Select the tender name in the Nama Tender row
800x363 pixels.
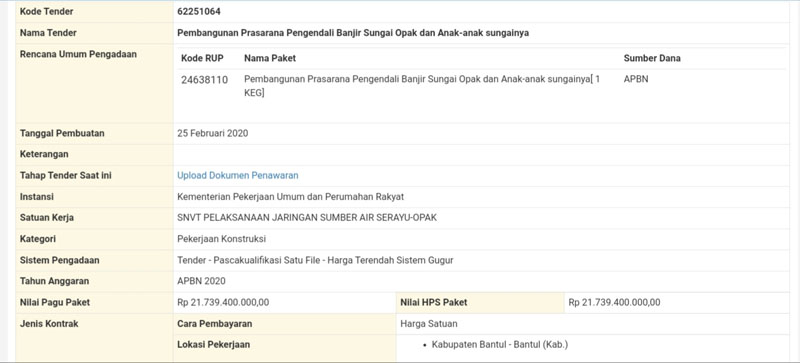point(353,33)
